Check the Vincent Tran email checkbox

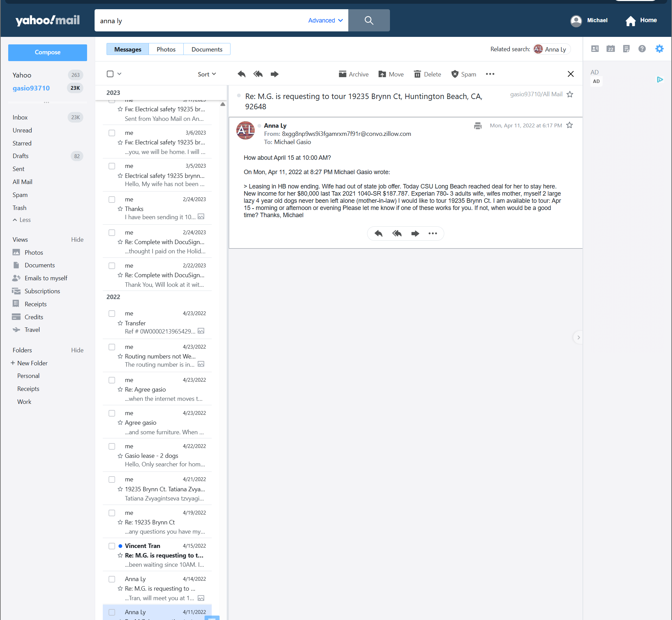(112, 546)
